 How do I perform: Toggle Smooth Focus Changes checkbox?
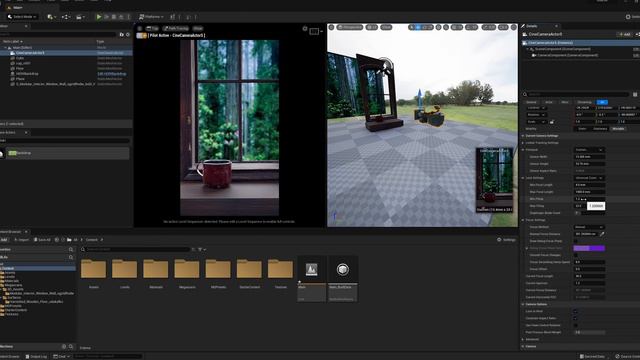[x=576, y=255]
